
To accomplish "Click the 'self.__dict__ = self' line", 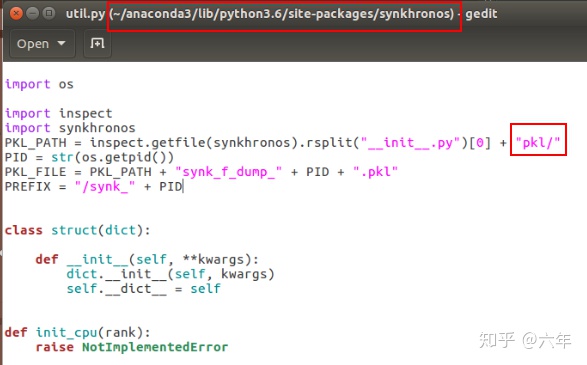I will pos(144,289).
